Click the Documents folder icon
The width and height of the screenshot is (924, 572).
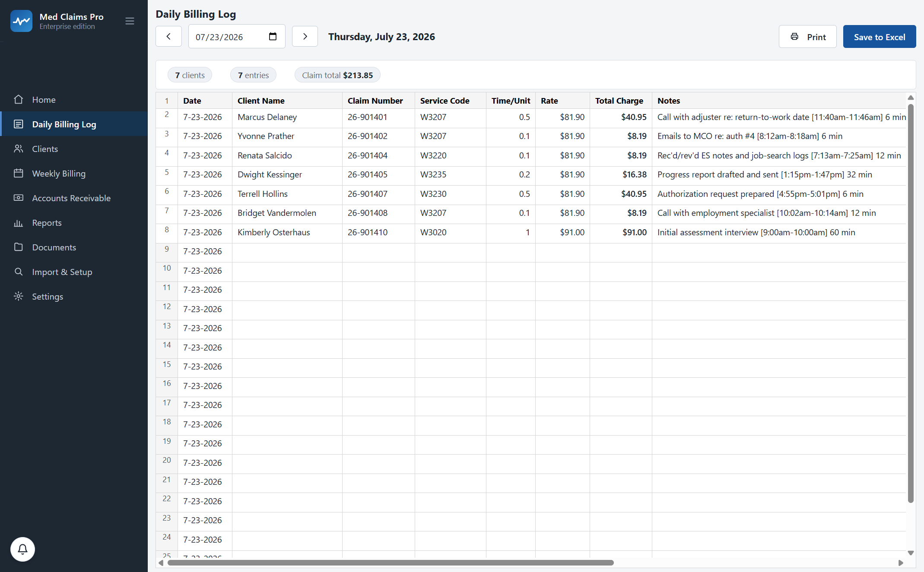click(18, 247)
